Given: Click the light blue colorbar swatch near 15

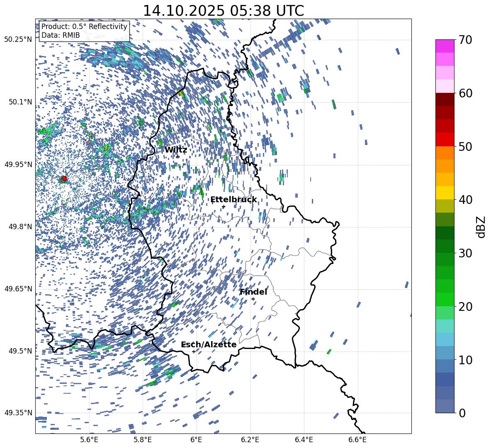Looking at the screenshot, I should pos(445,339).
